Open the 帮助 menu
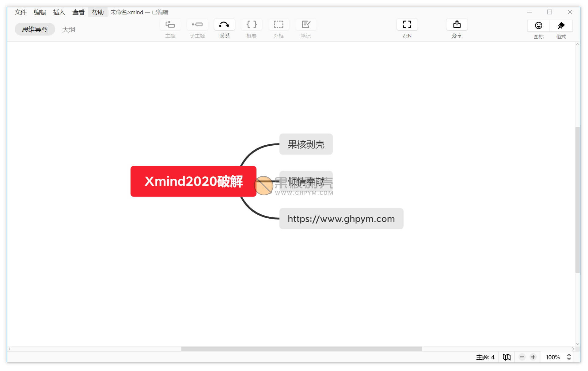 (98, 12)
